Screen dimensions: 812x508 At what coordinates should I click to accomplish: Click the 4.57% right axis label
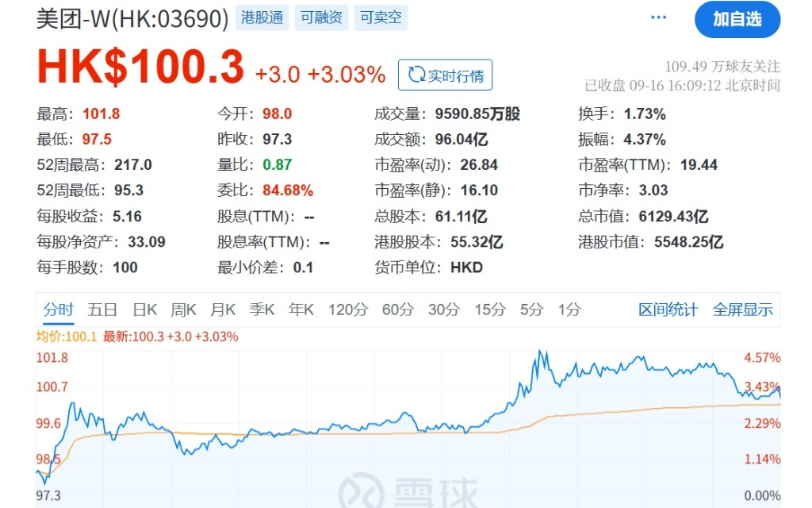tap(762, 358)
